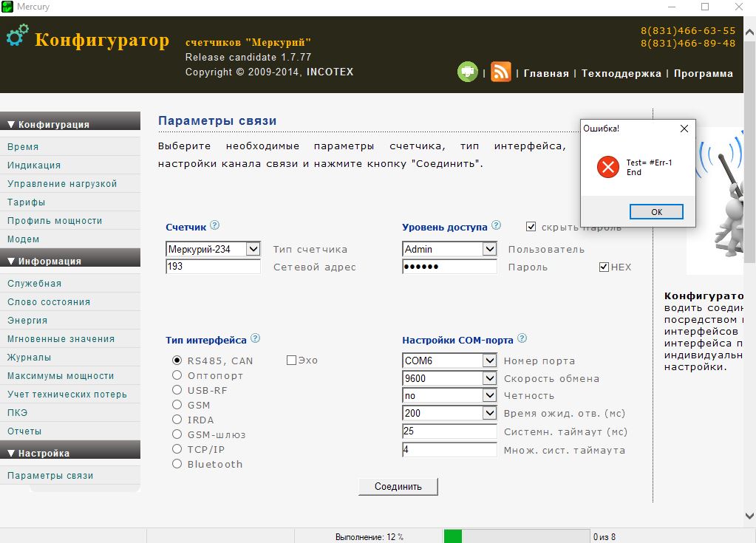Click the Системн. таймаут field (25)
Screen dimensions: 756x543
coord(449,431)
